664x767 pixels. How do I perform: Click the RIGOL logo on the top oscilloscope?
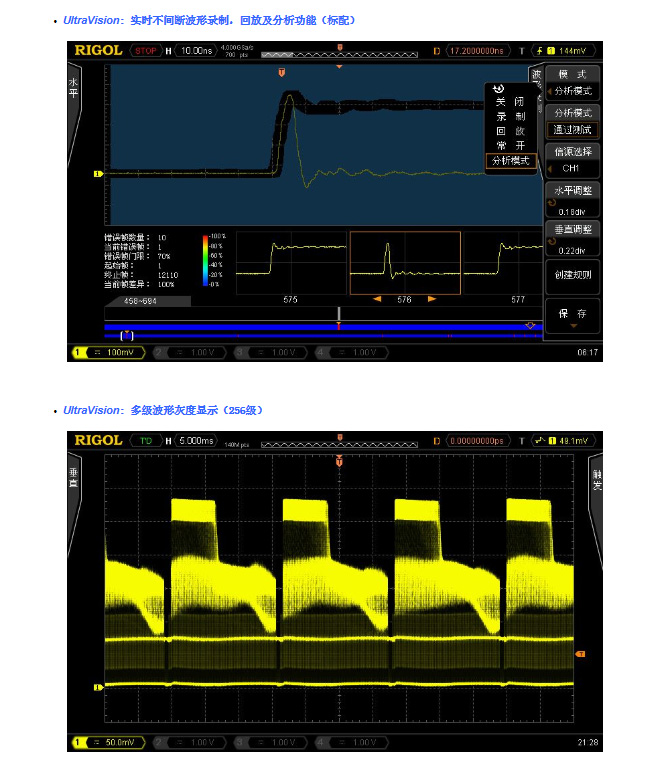click(98, 50)
